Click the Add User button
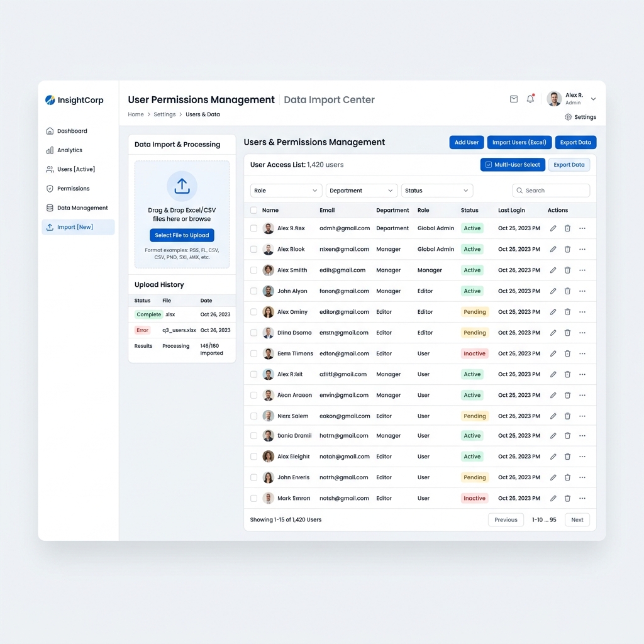The width and height of the screenshot is (644, 644). 466,143
